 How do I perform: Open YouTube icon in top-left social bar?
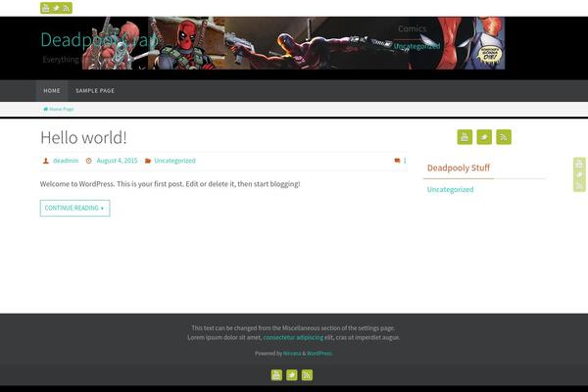(46, 8)
